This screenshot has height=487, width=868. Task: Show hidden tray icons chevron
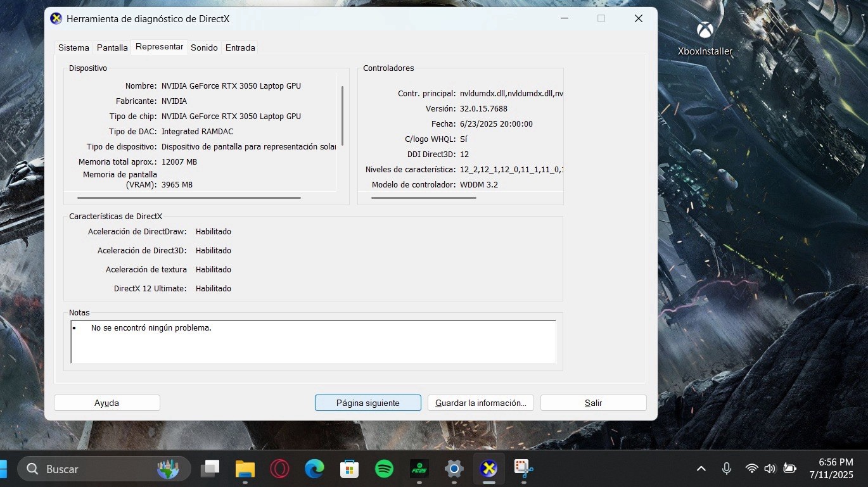701,469
